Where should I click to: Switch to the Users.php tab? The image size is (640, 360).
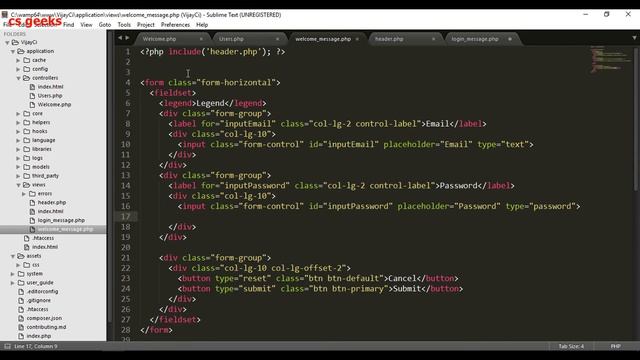click(x=231, y=39)
